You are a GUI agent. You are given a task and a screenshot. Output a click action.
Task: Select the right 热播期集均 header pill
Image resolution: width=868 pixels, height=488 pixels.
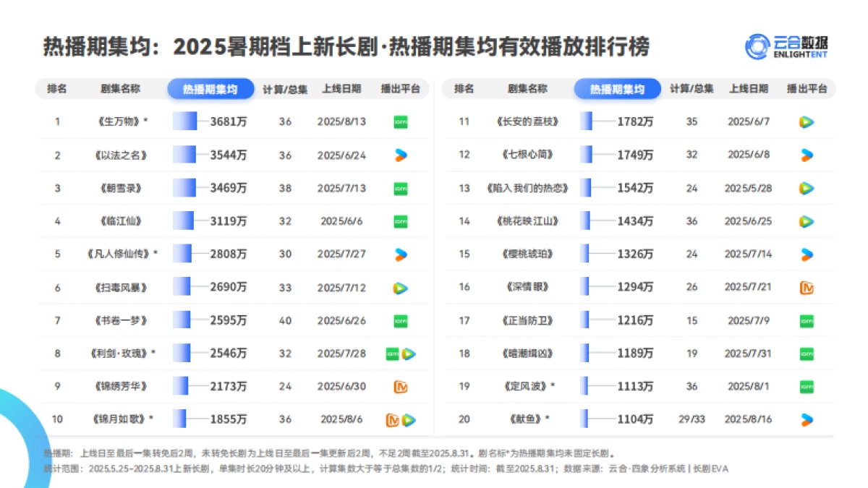(617, 88)
